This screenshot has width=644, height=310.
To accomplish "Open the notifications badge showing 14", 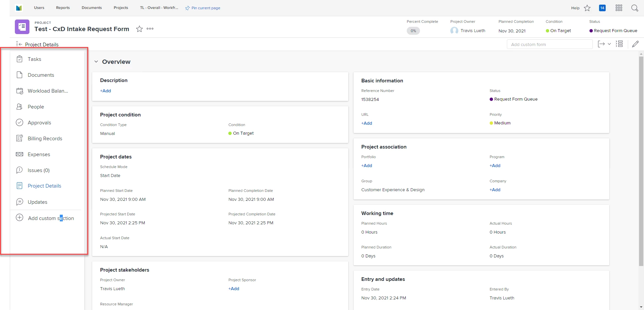I will (x=602, y=8).
